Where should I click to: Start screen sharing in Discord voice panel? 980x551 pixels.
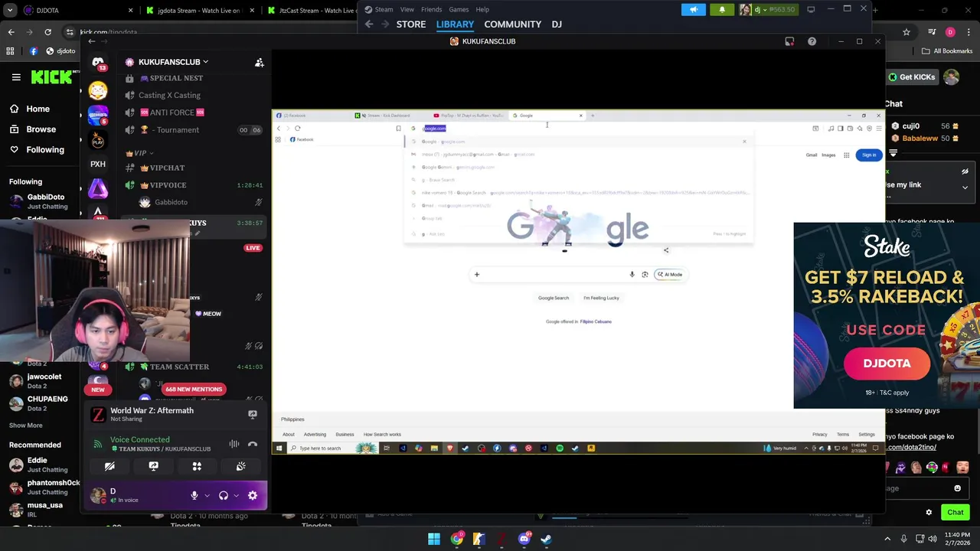153,466
